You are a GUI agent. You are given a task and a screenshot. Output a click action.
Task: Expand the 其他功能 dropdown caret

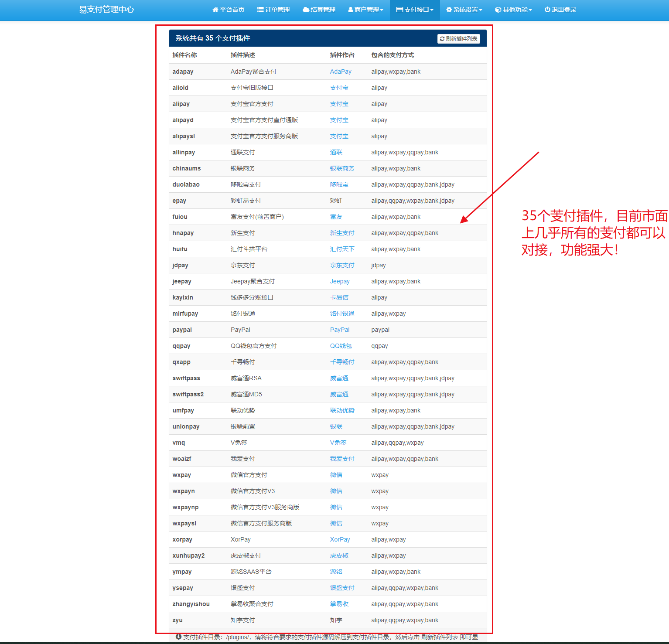[530, 10]
